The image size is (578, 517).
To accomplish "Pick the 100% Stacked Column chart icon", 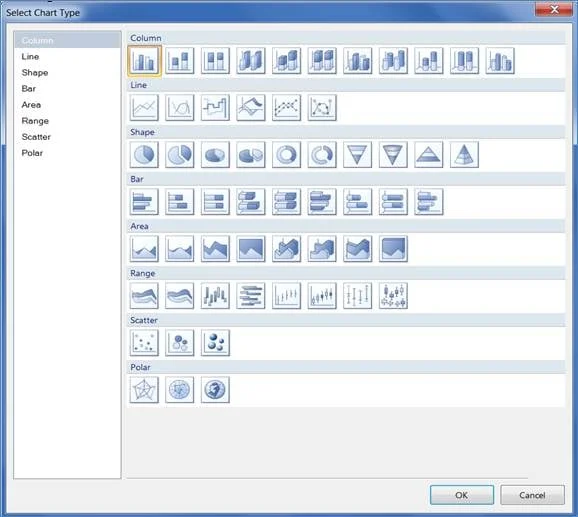I will click(x=215, y=61).
